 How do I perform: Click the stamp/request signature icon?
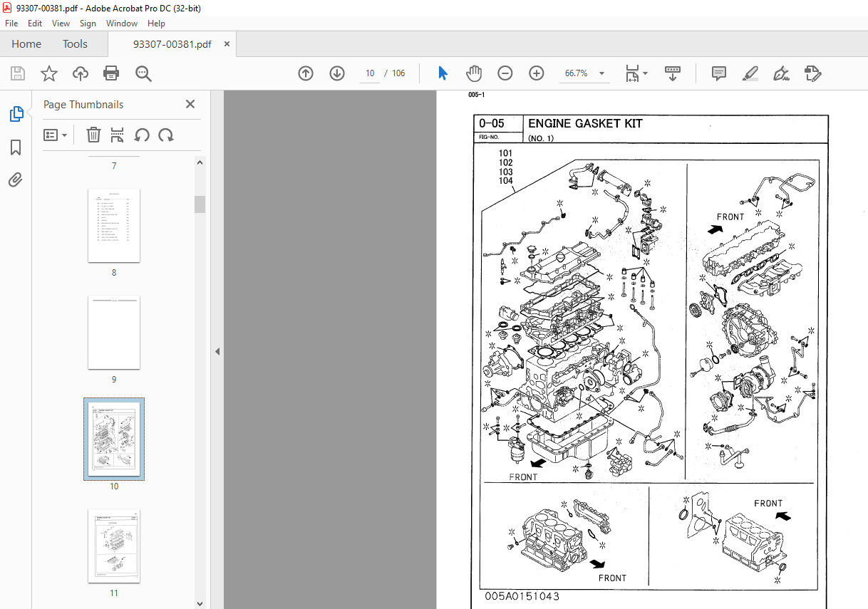(813, 73)
